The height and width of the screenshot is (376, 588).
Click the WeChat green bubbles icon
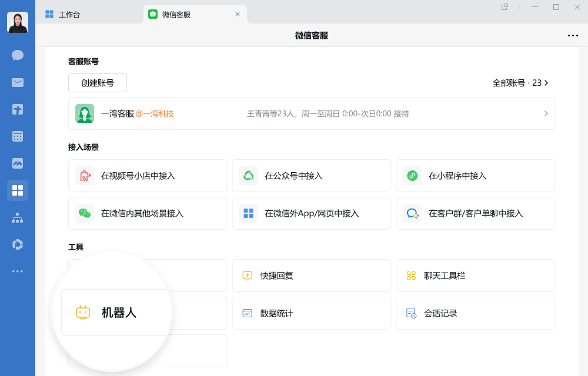pyautogui.click(x=85, y=213)
